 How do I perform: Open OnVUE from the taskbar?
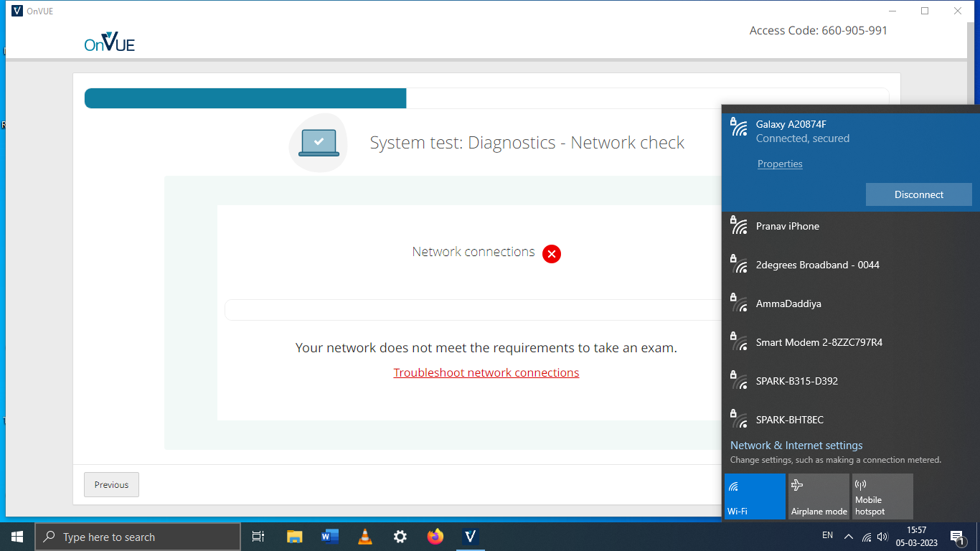[470, 536]
